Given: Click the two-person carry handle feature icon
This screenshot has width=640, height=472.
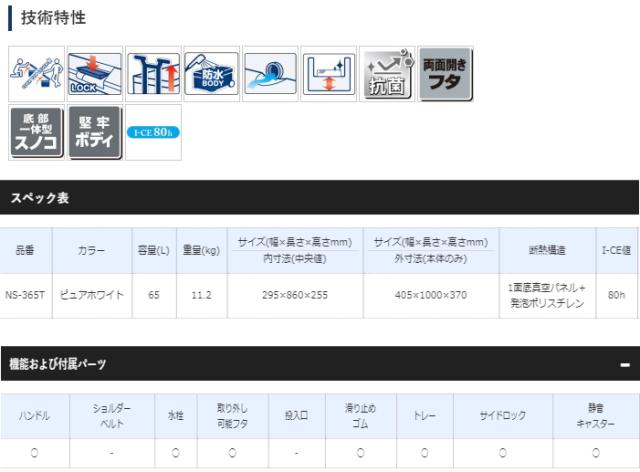Looking at the screenshot, I should coord(36,74).
